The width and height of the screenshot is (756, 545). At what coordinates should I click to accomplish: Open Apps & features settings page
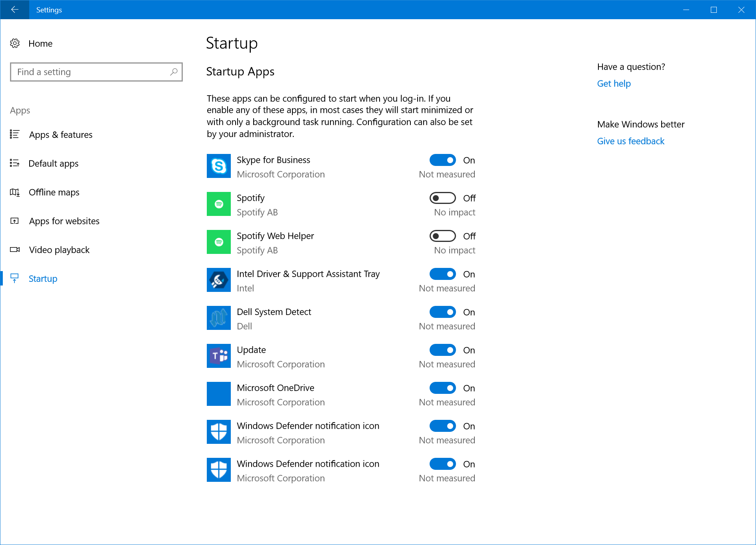60,135
